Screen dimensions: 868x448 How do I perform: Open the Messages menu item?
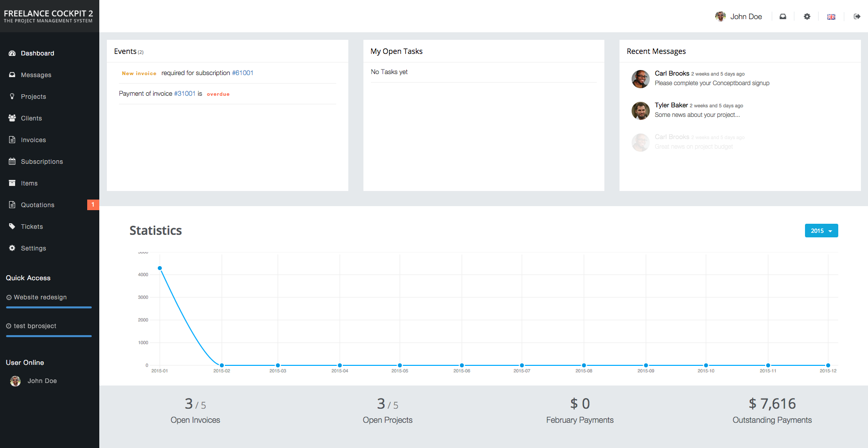(x=49, y=75)
